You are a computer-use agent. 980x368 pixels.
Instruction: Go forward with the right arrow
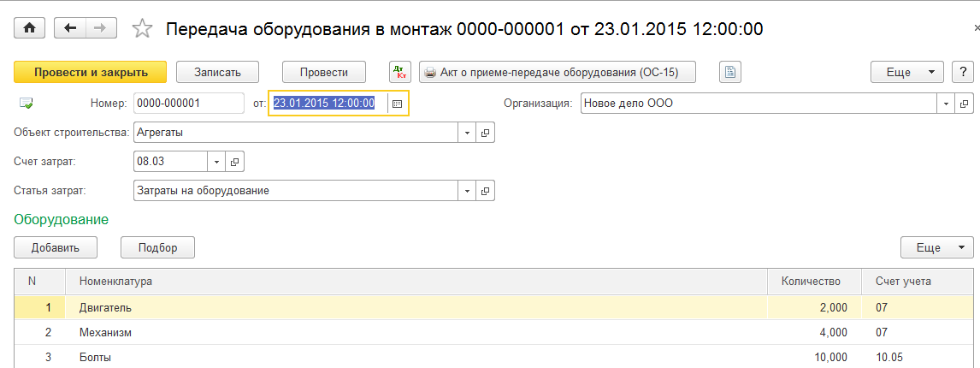click(101, 28)
